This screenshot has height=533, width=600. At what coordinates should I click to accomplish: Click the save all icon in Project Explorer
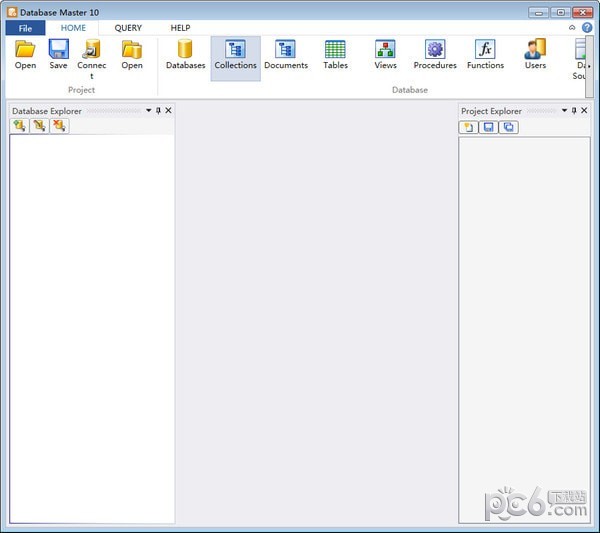point(509,127)
